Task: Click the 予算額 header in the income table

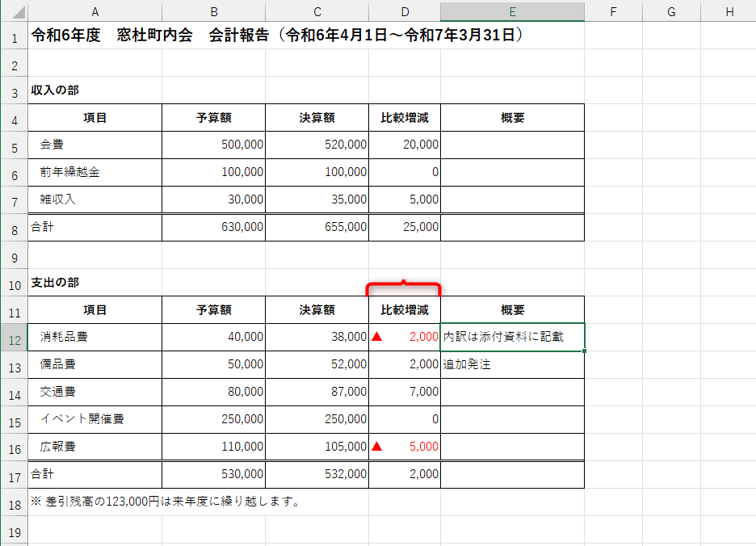Action: pos(213,118)
